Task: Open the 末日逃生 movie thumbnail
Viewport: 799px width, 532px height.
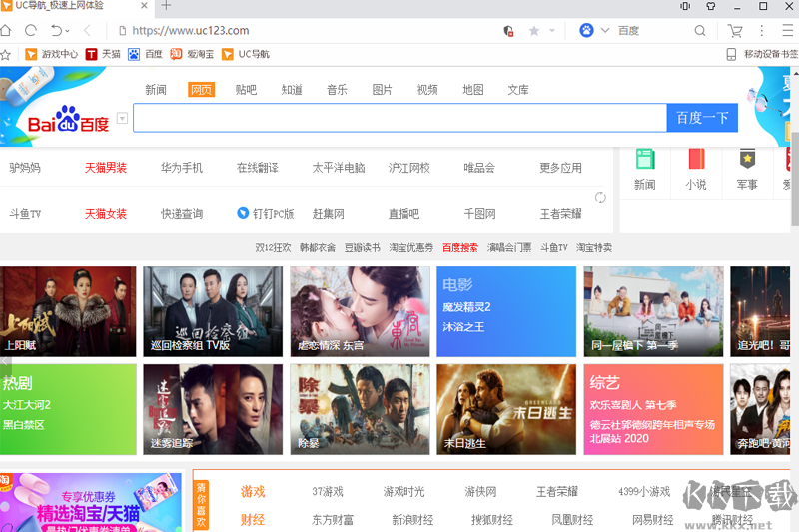Action: [506, 409]
